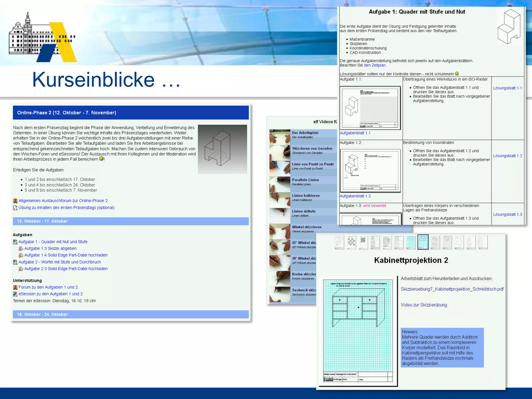Click the quiz icon beside Übung zu Inhalten

pyautogui.click(x=15, y=208)
